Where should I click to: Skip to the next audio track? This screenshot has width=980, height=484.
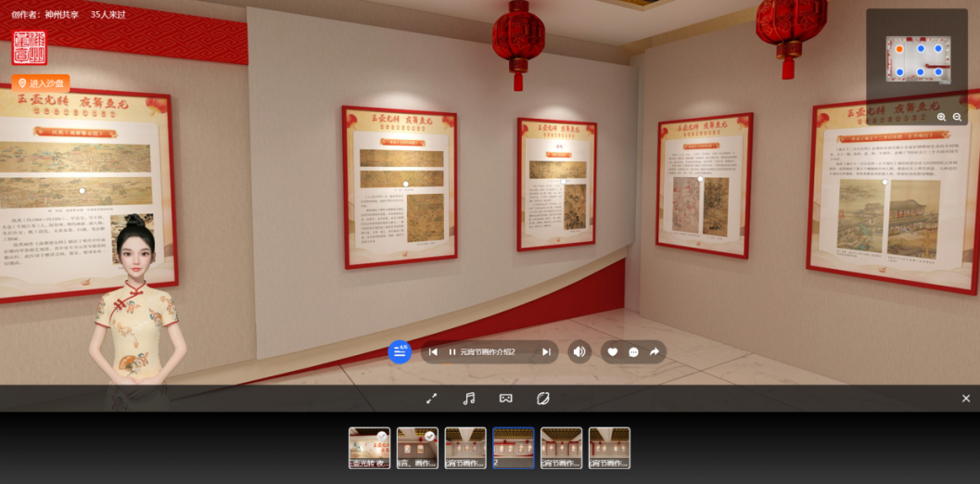pyautogui.click(x=546, y=352)
